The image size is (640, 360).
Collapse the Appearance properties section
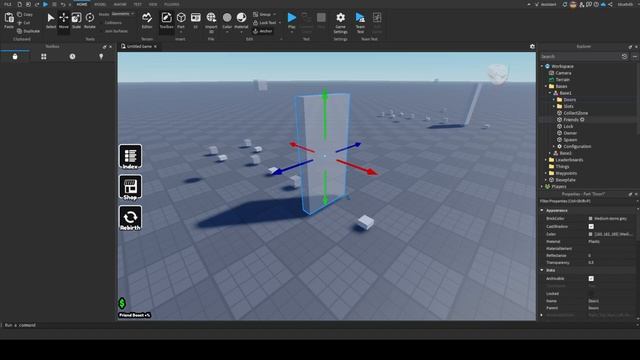[542, 211]
